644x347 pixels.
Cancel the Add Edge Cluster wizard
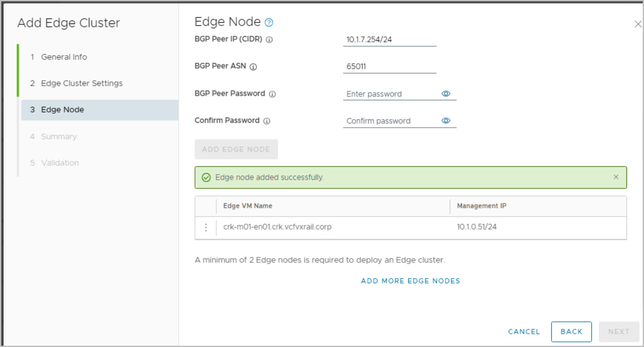(524, 332)
